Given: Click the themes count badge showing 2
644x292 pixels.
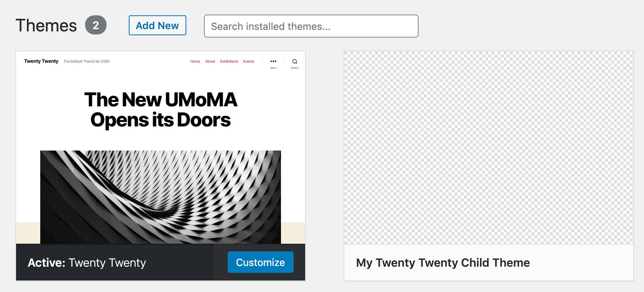Looking at the screenshot, I should click(x=96, y=25).
